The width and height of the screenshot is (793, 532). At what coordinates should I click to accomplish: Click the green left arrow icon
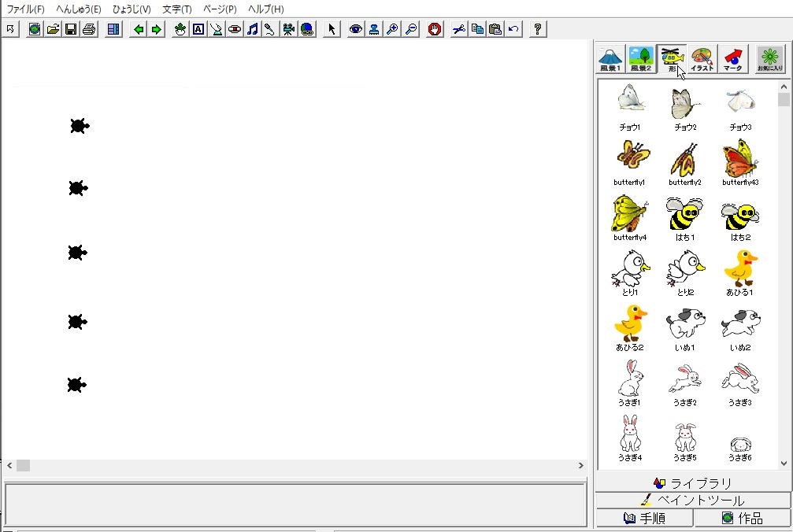click(x=139, y=29)
